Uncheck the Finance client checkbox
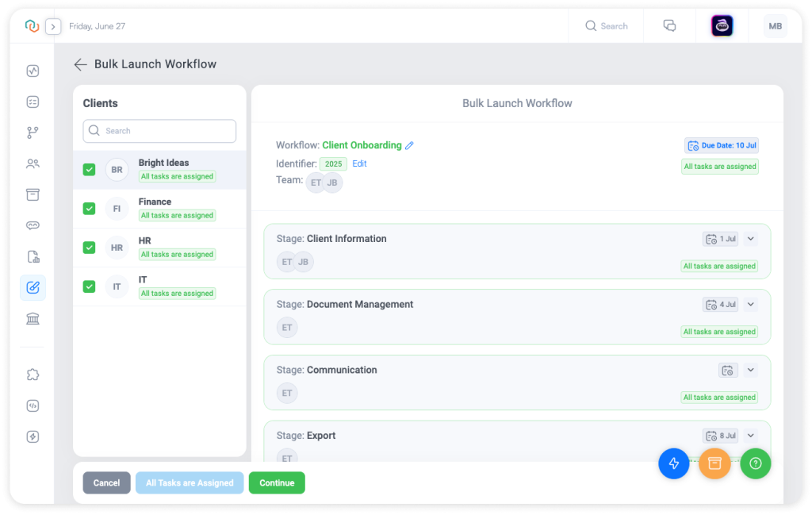The height and width of the screenshot is (515, 812). click(89, 208)
